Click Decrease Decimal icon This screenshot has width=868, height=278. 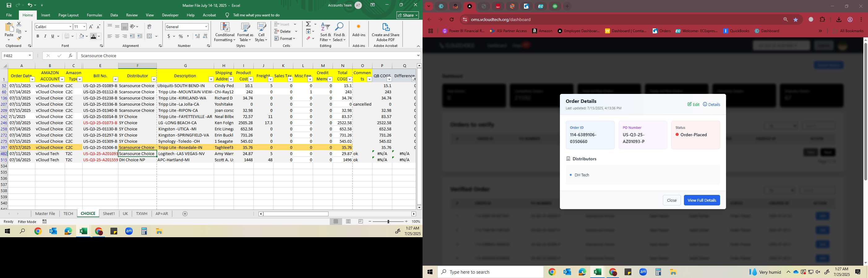tap(205, 36)
